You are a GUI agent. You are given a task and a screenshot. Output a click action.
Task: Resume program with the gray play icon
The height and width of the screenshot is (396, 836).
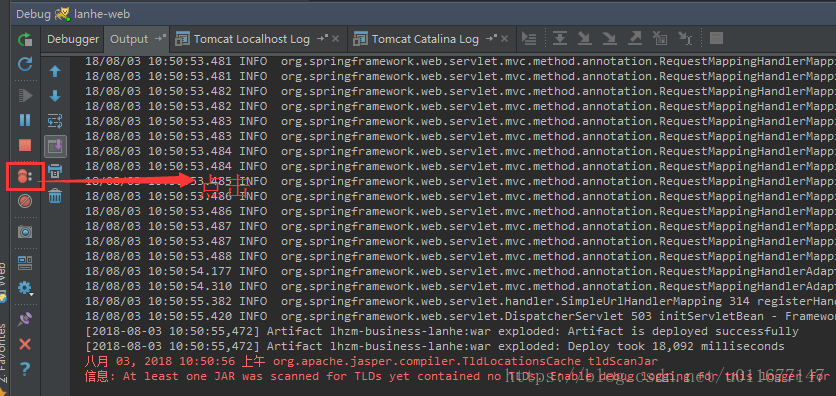point(25,95)
